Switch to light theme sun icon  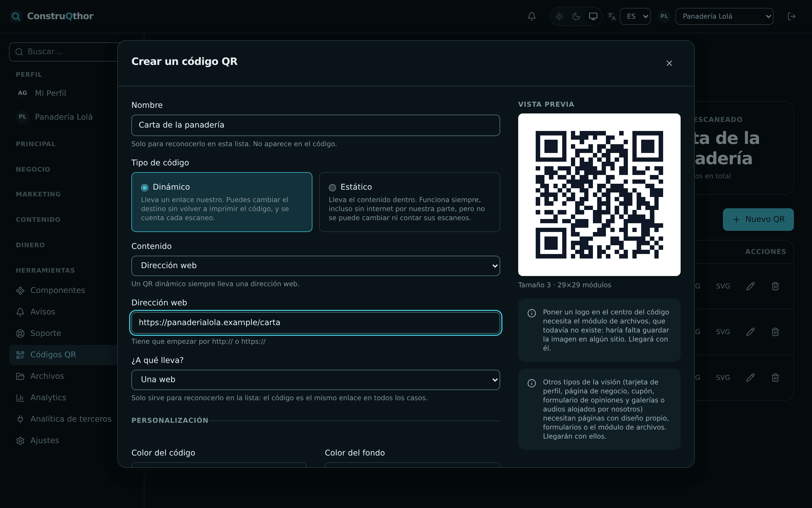coord(559,16)
